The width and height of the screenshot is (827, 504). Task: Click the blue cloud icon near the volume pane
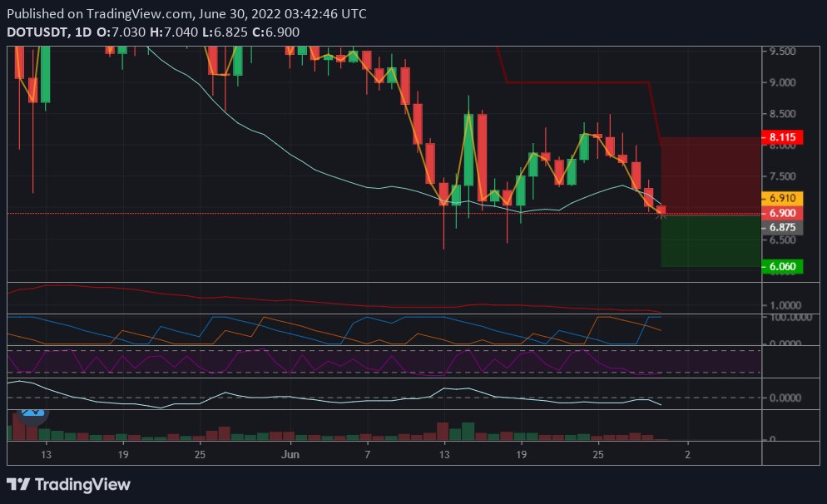(32, 414)
